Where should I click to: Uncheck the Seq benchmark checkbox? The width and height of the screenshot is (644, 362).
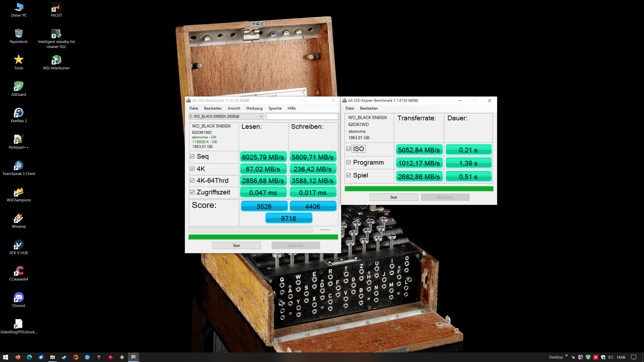(192, 156)
